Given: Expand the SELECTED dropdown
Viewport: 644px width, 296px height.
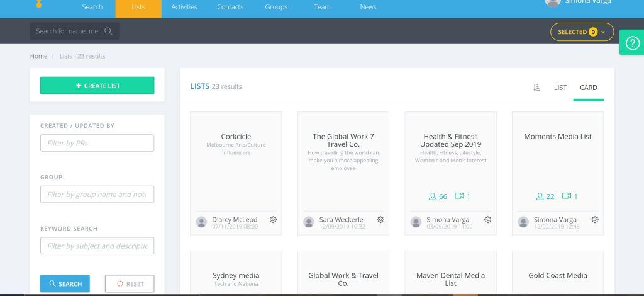Looking at the screenshot, I should (582, 31).
